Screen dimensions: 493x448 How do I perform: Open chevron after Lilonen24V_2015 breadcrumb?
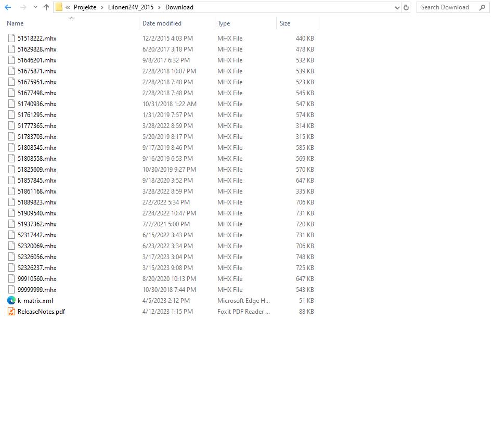159,7
